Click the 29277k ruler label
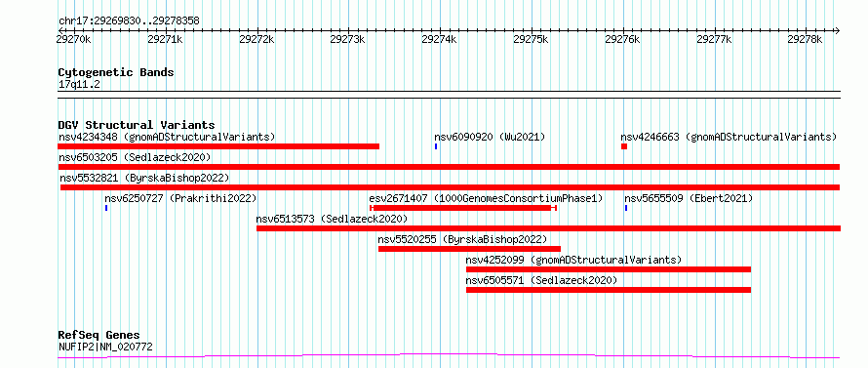The width and height of the screenshot is (868, 368). click(714, 39)
